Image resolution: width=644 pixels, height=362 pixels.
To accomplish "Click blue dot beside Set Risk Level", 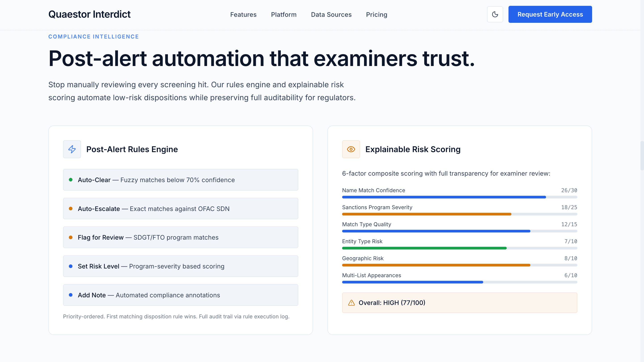I will click(x=71, y=266).
